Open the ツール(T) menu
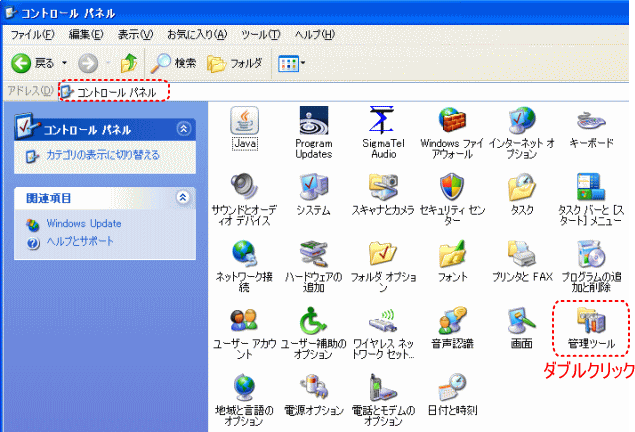The height and width of the screenshot is (432, 635). [260, 35]
